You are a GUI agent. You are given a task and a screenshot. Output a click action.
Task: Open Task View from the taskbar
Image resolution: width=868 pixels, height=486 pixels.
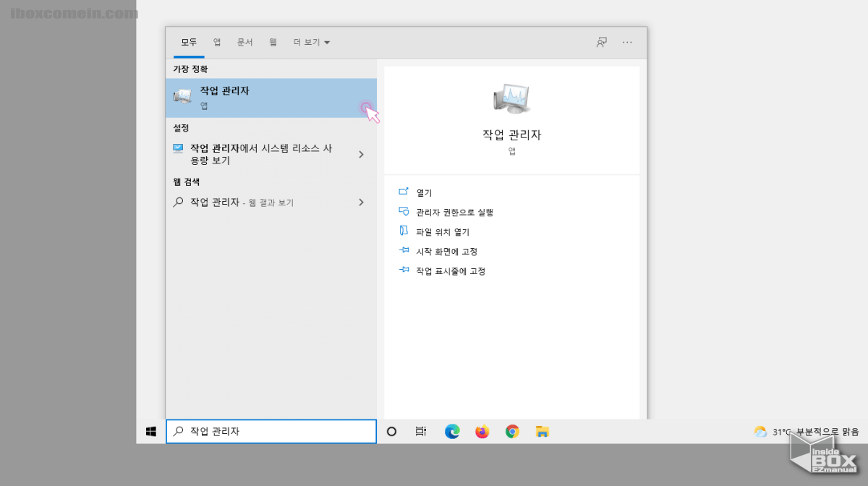421,431
